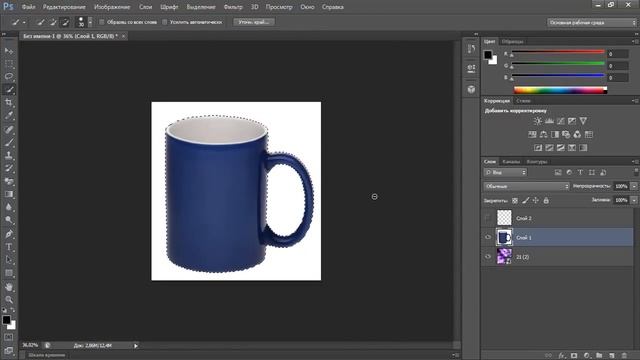This screenshot has height=360, width=640.
Task: Hide layer Слой 1 via eye icon
Action: pyautogui.click(x=488, y=237)
